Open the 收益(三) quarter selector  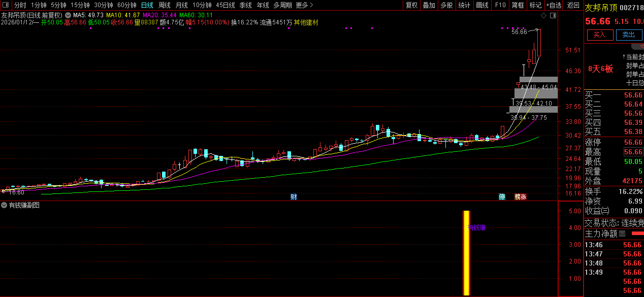point(598,211)
